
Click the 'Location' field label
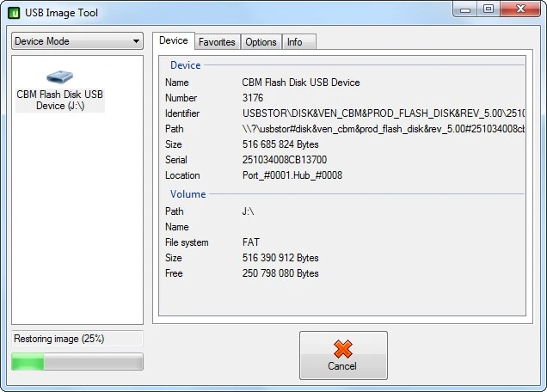point(182,175)
